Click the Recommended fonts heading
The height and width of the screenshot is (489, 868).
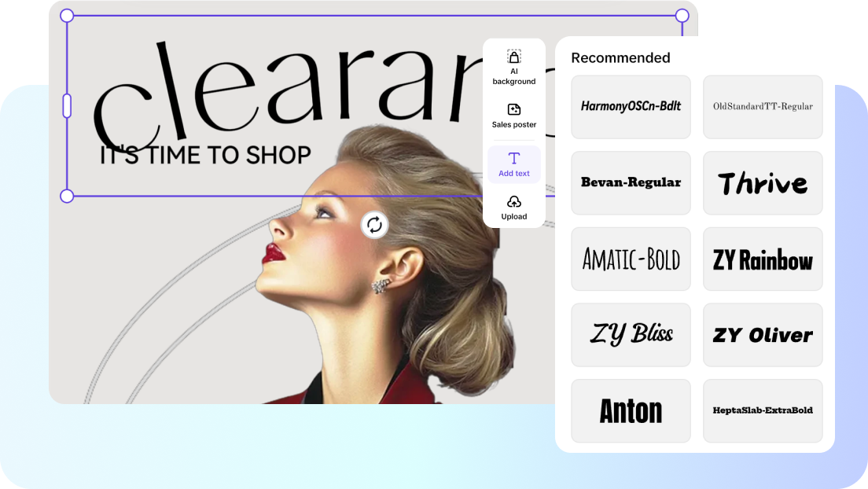click(621, 58)
